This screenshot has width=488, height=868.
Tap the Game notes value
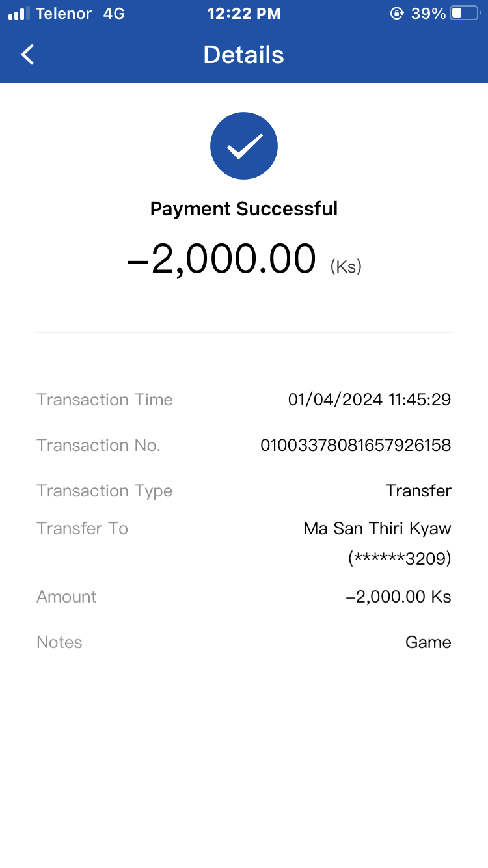point(428,642)
